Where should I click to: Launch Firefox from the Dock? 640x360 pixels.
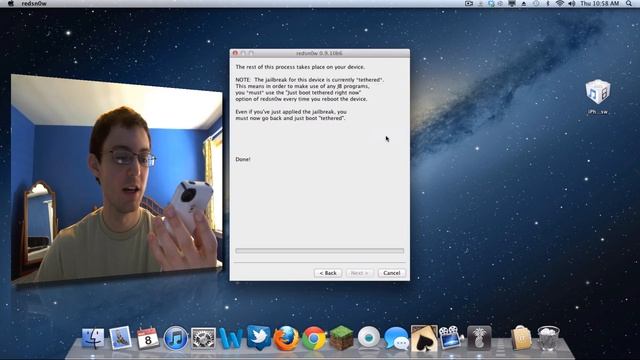click(x=286, y=338)
